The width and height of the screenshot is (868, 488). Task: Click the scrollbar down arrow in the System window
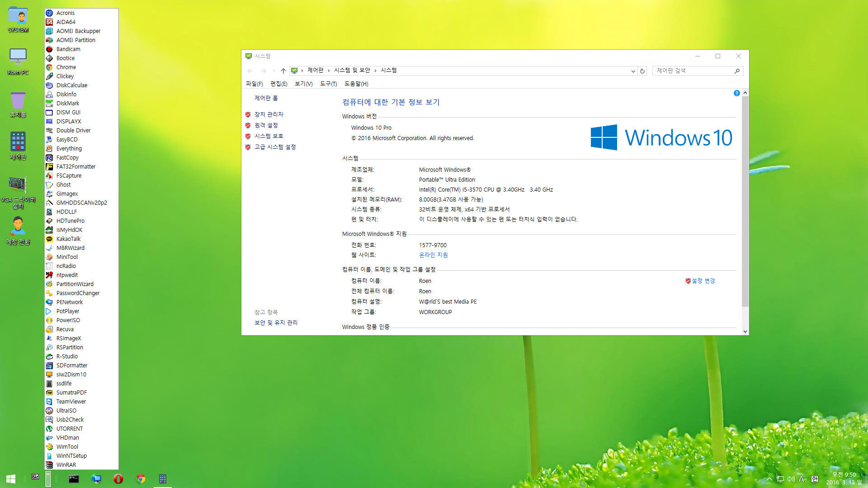(745, 331)
